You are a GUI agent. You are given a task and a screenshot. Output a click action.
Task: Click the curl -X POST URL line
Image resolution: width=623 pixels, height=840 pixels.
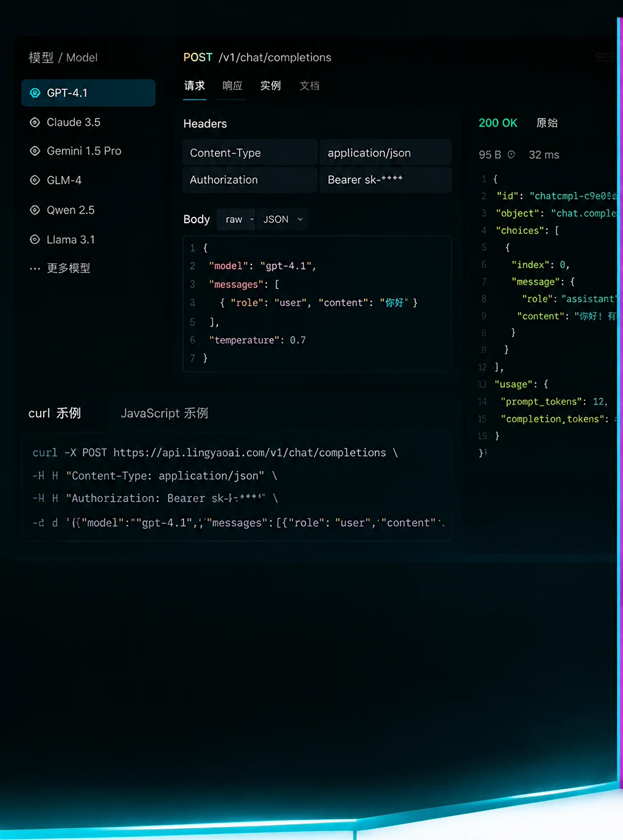tap(215, 453)
